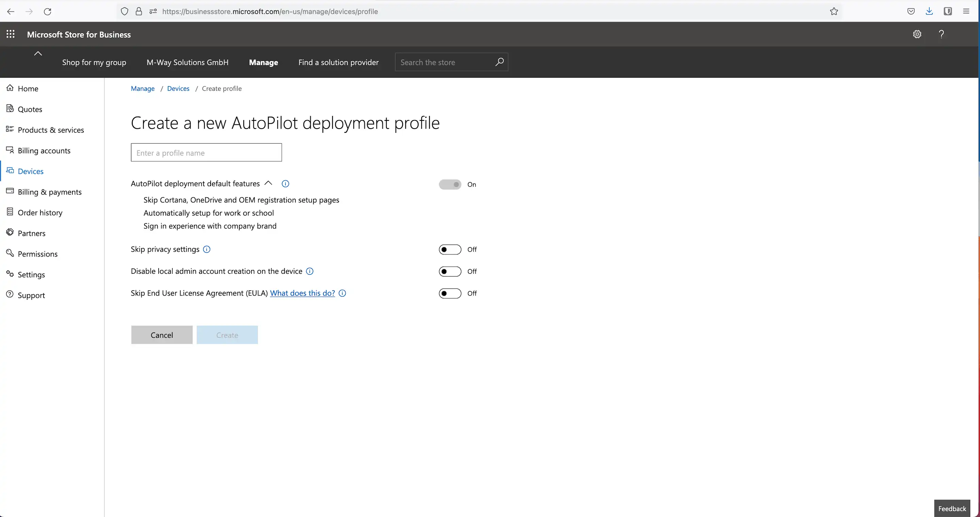Open the What does this do? link
This screenshot has width=980, height=517.
tap(303, 293)
